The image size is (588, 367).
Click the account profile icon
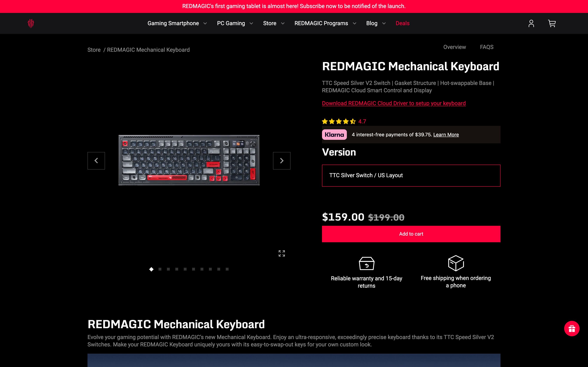pyautogui.click(x=531, y=23)
